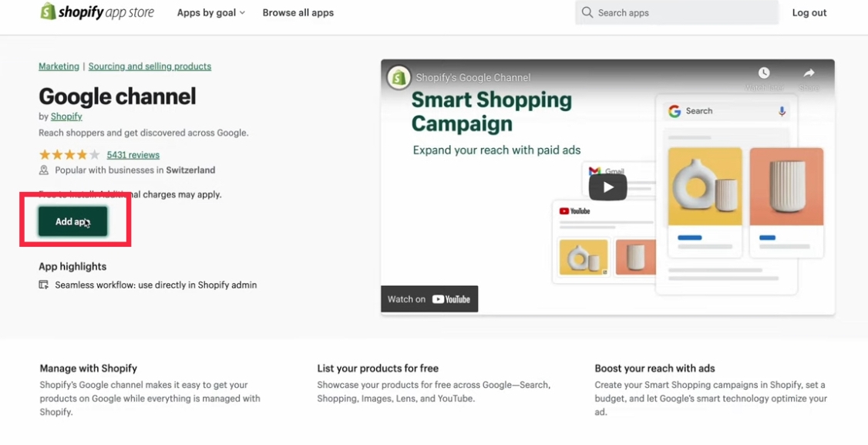Click the App highlights heading
Screen dimensions: 868x445
coord(72,267)
